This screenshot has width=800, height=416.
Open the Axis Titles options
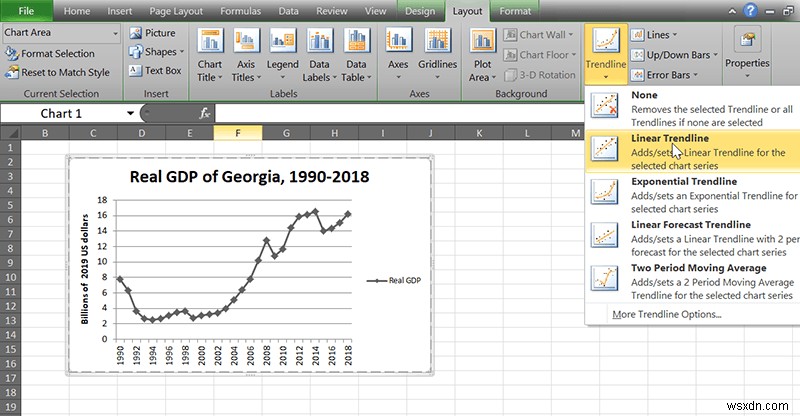246,55
